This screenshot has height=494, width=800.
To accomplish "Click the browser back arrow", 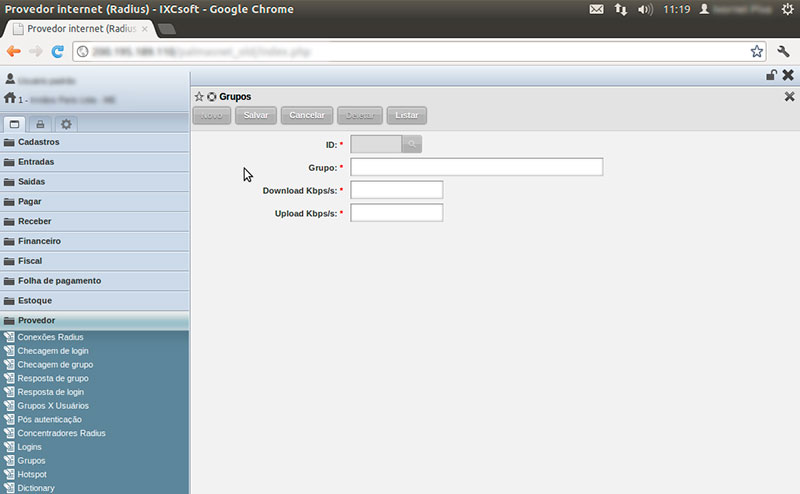I will [14, 51].
